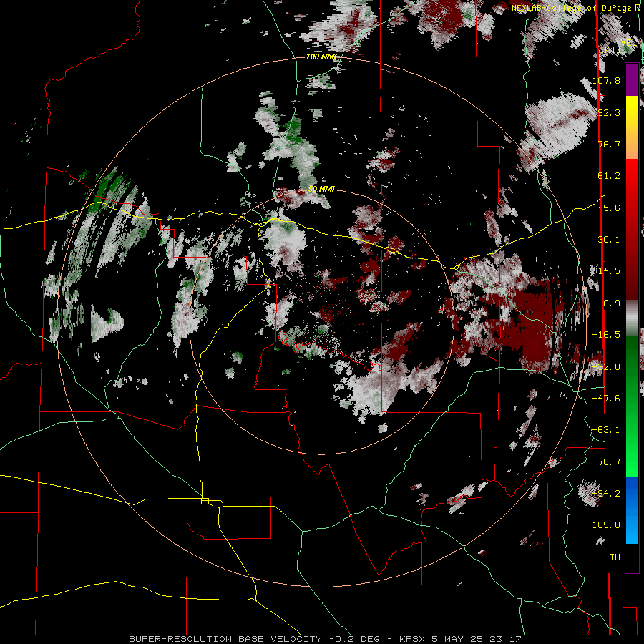Select the 45.6 value on velocity scale
Screen dimensions: 644x644
[609, 208]
